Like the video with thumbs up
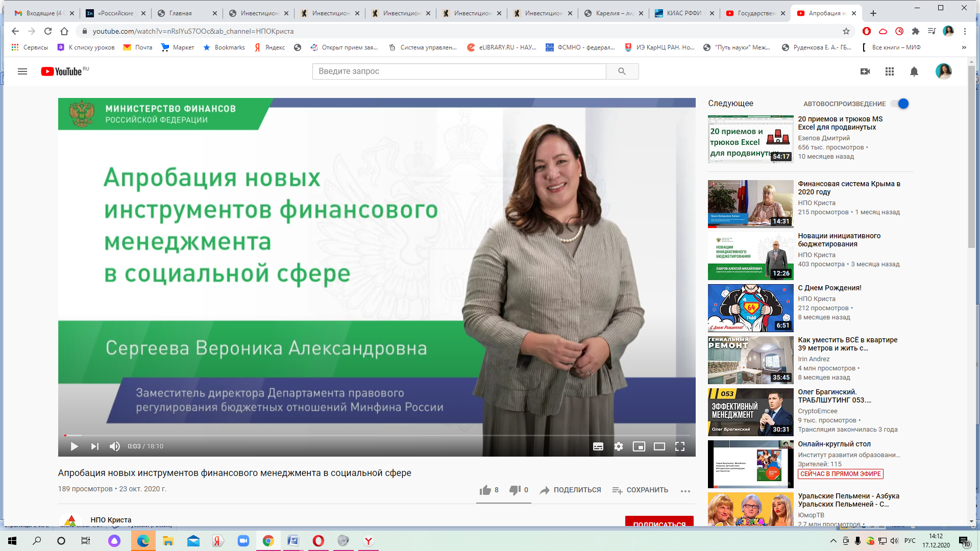Viewport: 980px width, 551px height. [485, 490]
